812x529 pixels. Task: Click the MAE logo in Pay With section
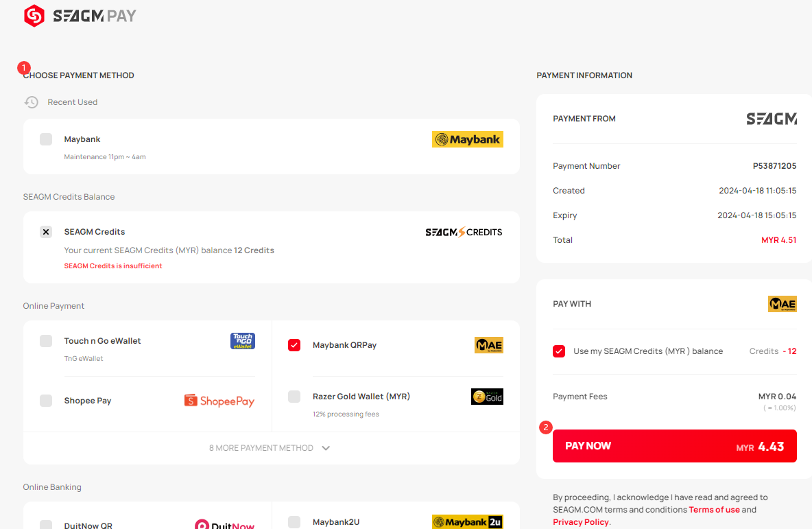(782, 304)
